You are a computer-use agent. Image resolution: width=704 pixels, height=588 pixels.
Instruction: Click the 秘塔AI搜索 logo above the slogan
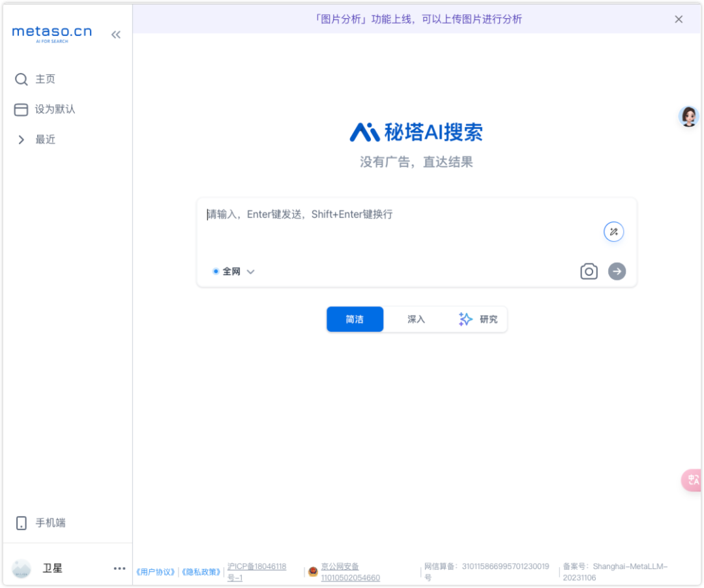(417, 132)
